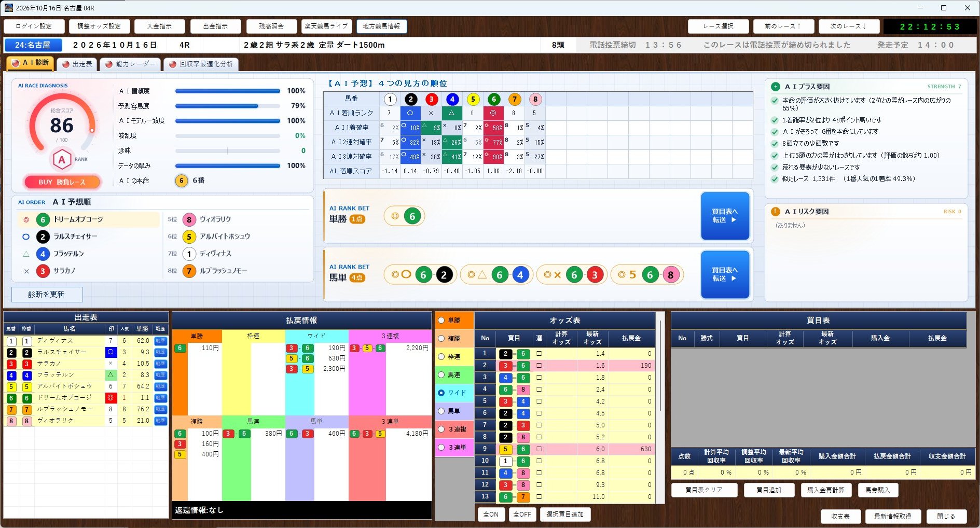The width and height of the screenshot is (980, 528).
Task: Tick the 選 checkbox for odds row 1
Action: pyautogui.click(x=539, y=354)
